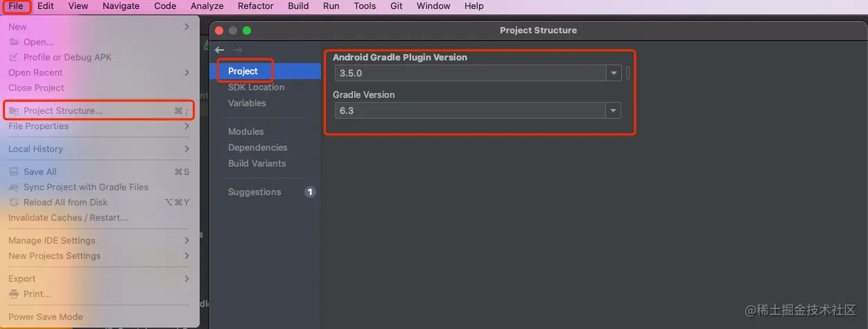Click the Save All disk icon
This screenshot has width=868, height=329.
[14, 172]
